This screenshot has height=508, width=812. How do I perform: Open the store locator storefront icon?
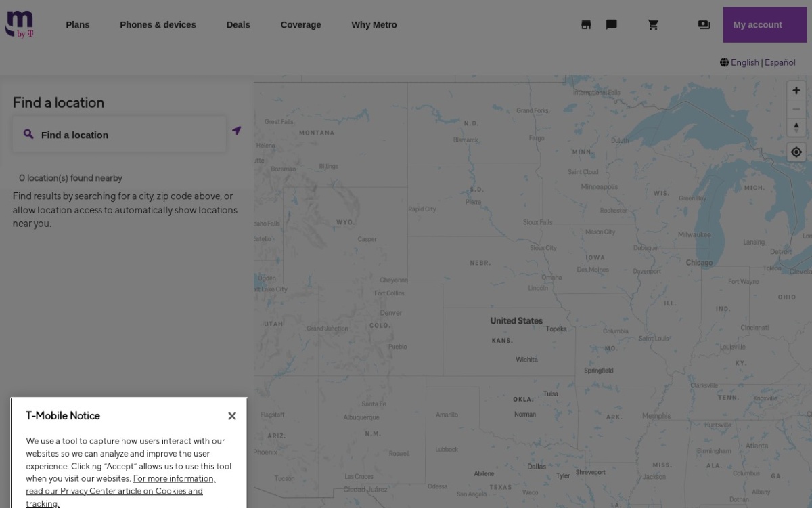[586, 25]
